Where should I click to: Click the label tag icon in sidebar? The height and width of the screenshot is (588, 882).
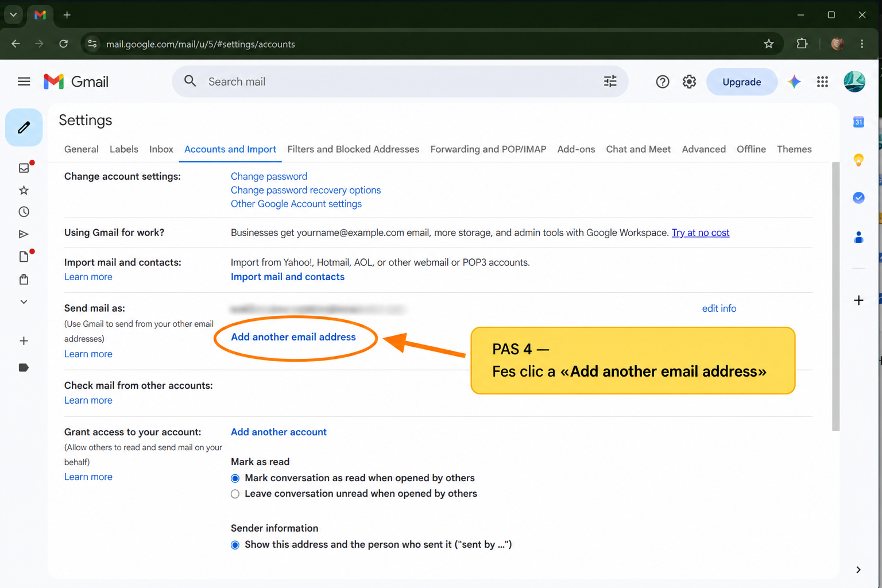point(24,367)
